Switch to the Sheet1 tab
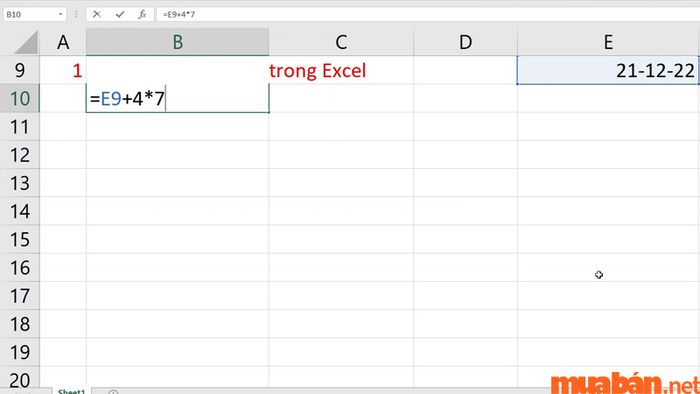Image resolution: width=700 pixels, height=394 pixels. point(71,391)
